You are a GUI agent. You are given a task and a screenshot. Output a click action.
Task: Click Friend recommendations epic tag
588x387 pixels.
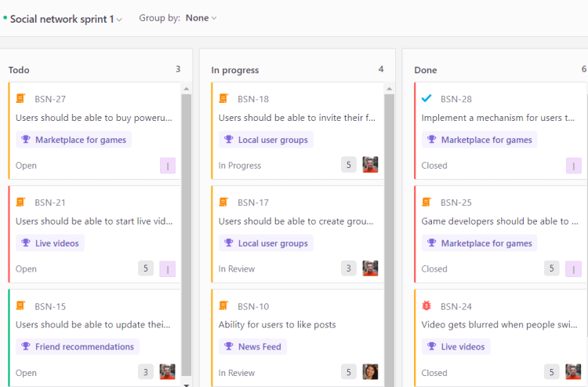click(77, 347)
